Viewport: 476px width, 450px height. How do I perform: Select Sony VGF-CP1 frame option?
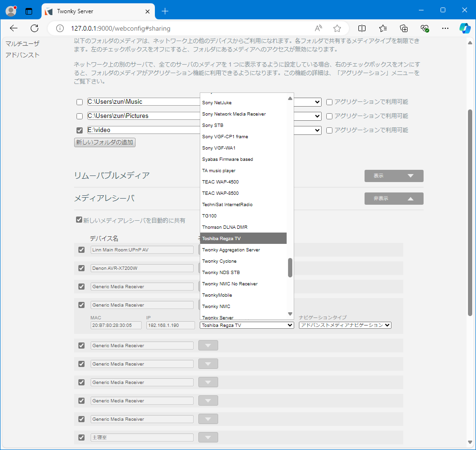[x=243, y=137]
